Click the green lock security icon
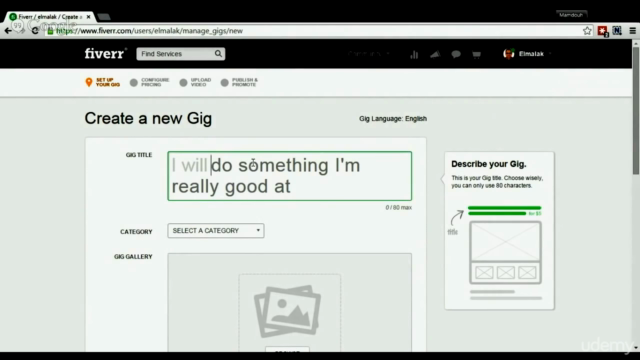The height and width of the screenshot is (360, 640). 50,31
